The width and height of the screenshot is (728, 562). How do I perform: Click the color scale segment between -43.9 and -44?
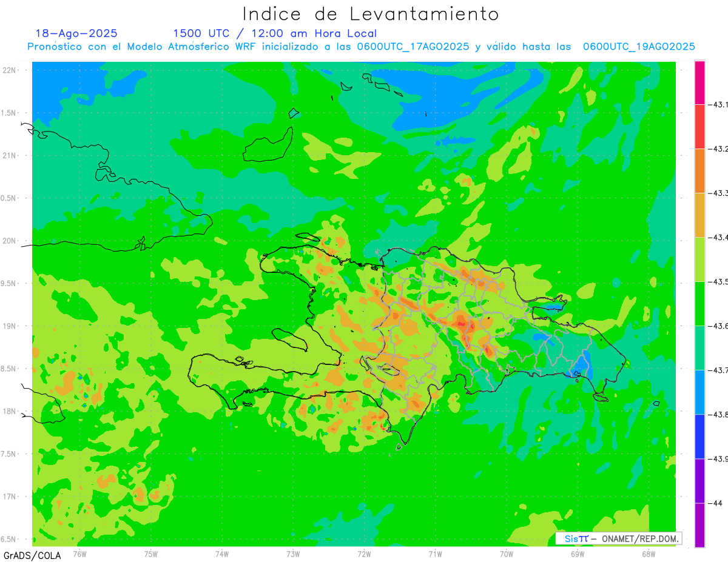(699, 480)
